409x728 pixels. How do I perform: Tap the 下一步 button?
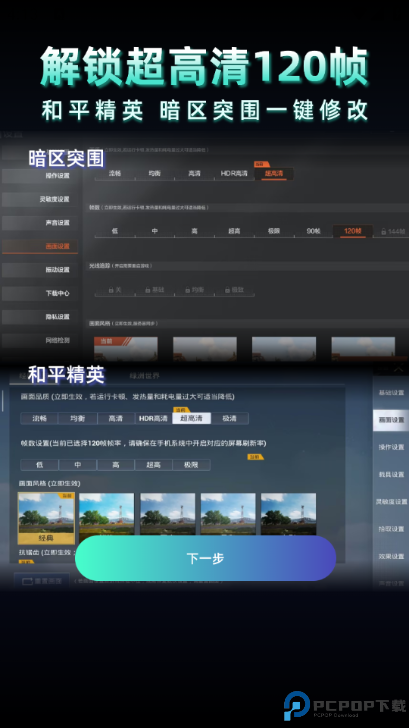[205, 558]
